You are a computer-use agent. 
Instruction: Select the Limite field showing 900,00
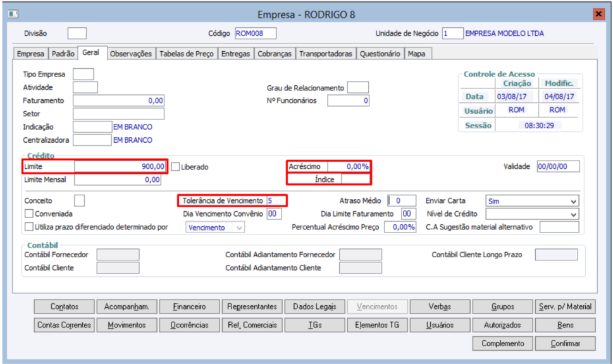coord(120,166)
